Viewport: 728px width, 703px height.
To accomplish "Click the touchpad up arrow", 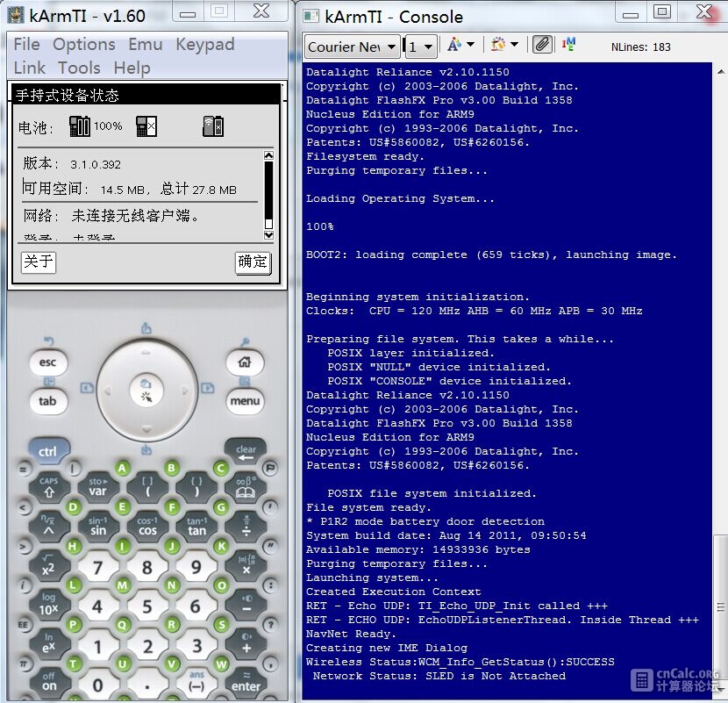I will click(x=146, y=353).
